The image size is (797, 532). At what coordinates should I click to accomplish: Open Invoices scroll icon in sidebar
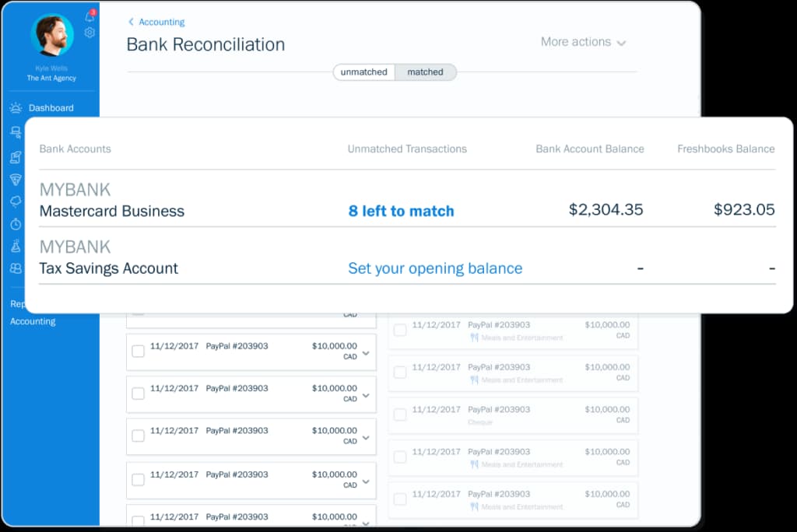(16, 157)
